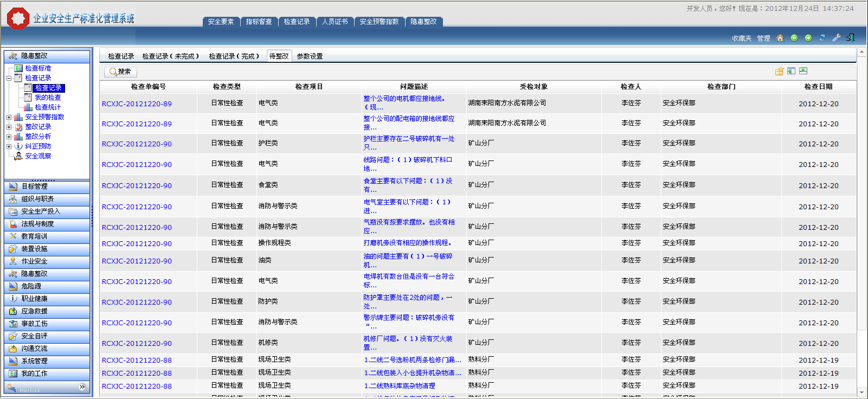Select 安全观察 in the tree
The height and width of the screenshot is (399, 868).
coord(38,156)
